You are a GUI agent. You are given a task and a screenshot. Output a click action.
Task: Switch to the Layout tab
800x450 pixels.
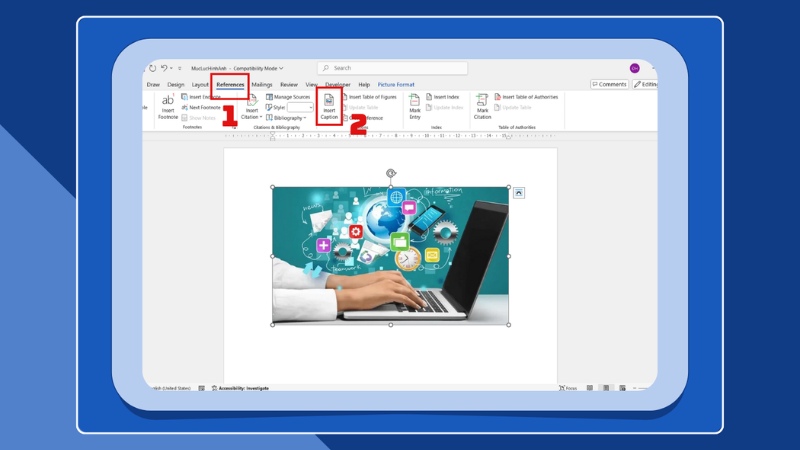200,85
